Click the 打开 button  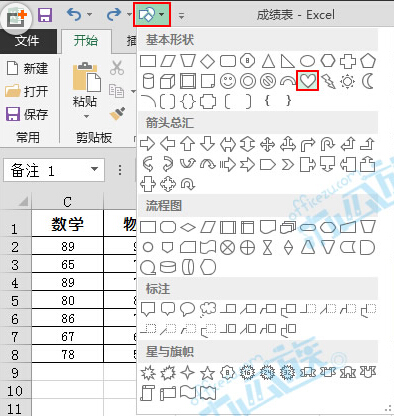click(x=27, y=91)
